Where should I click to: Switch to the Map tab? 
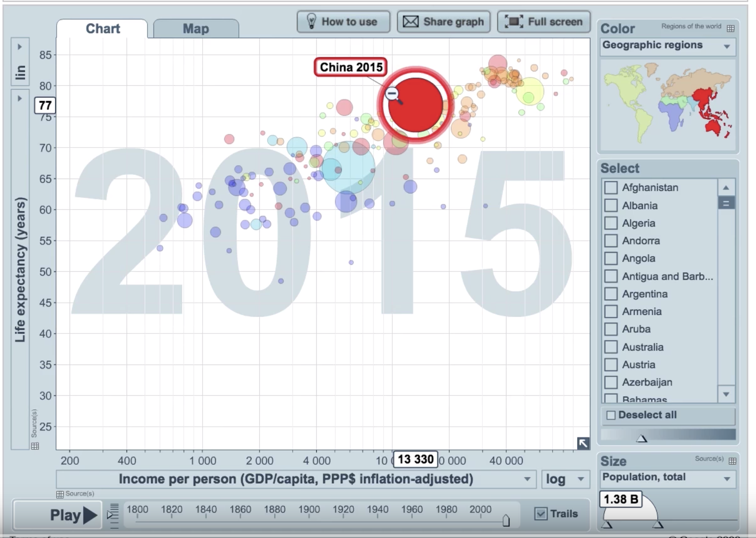196,29
